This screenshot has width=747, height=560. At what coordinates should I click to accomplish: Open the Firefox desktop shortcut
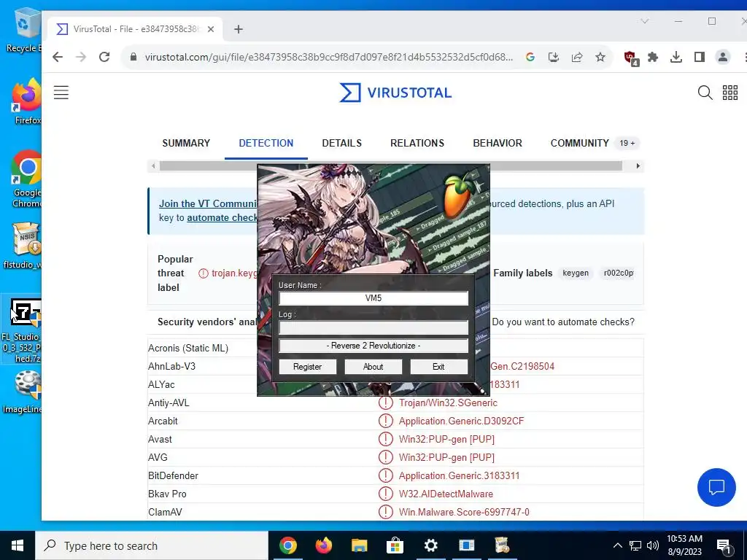pyautogui.click(x=26, y=102)
